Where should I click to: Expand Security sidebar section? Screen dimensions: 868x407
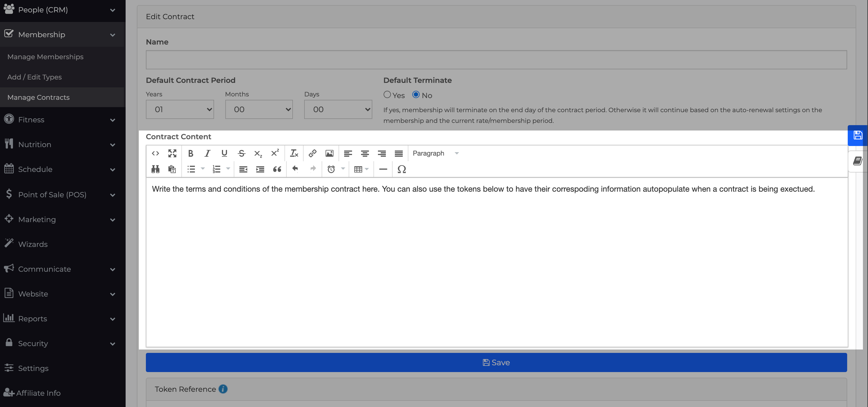click(63, 343)
